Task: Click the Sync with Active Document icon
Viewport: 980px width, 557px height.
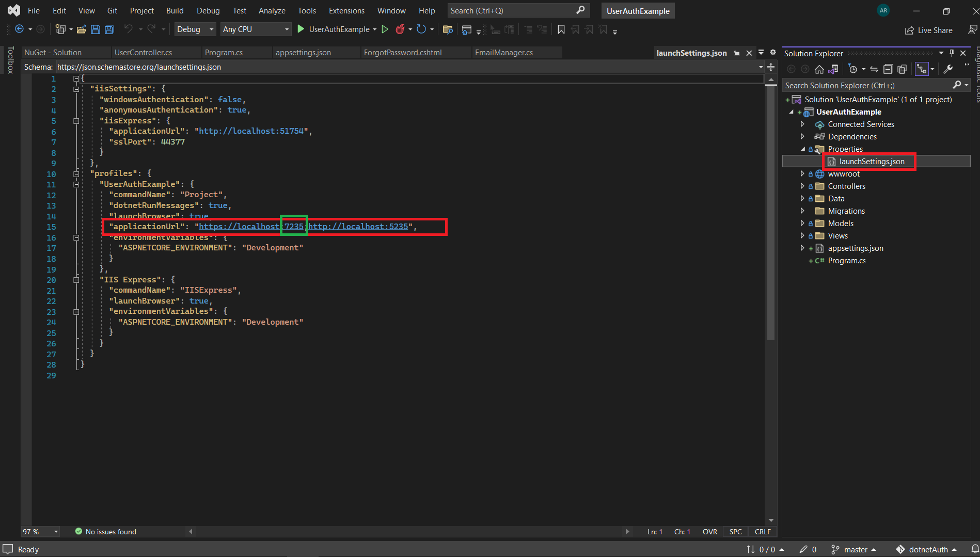Action: click(x=874, y=69)
